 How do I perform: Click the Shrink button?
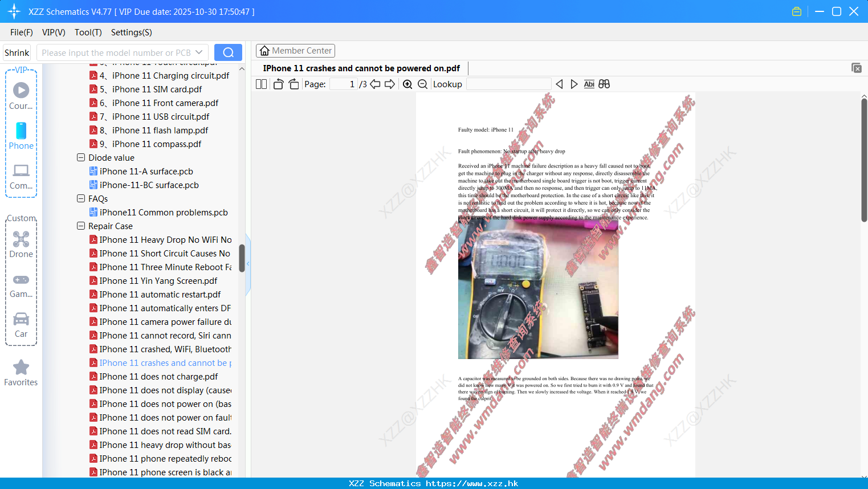(17, 52)
